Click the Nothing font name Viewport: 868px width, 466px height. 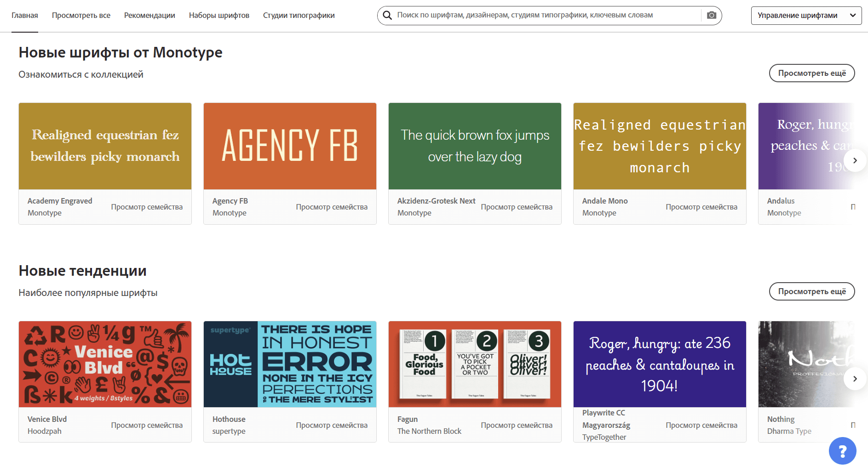tap(781, 419)
